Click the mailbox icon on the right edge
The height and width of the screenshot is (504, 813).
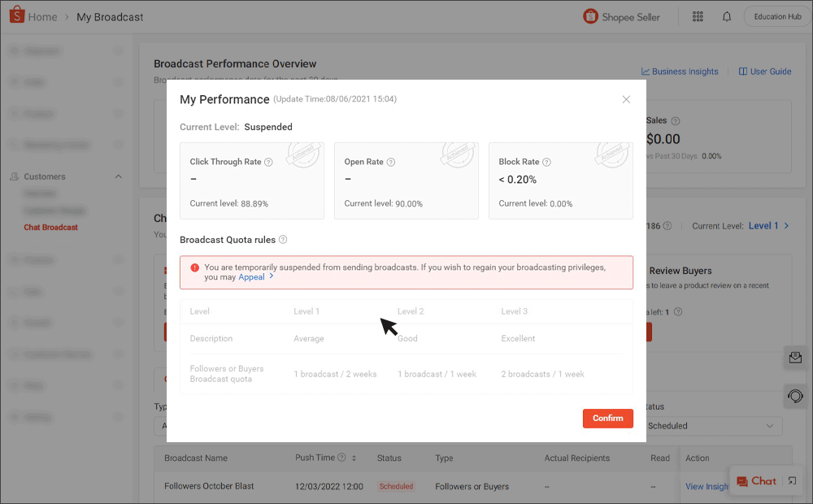click(x=793, y=357)
